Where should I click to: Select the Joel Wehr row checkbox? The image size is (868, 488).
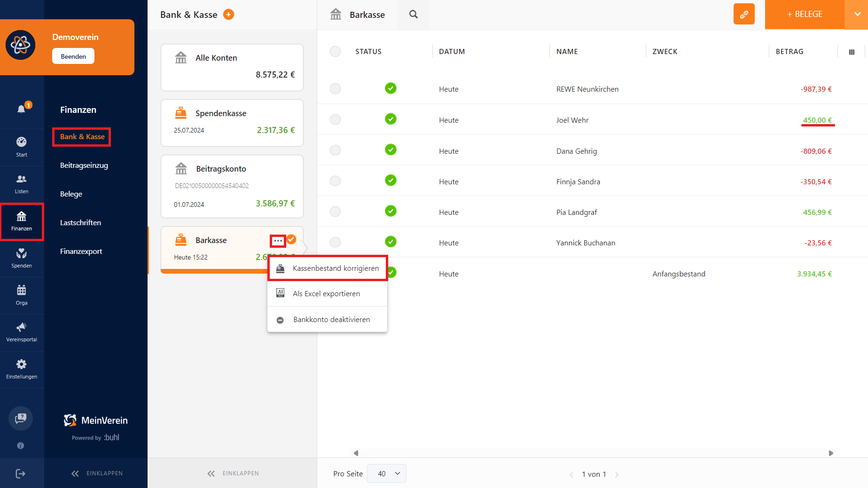[335, 120]
